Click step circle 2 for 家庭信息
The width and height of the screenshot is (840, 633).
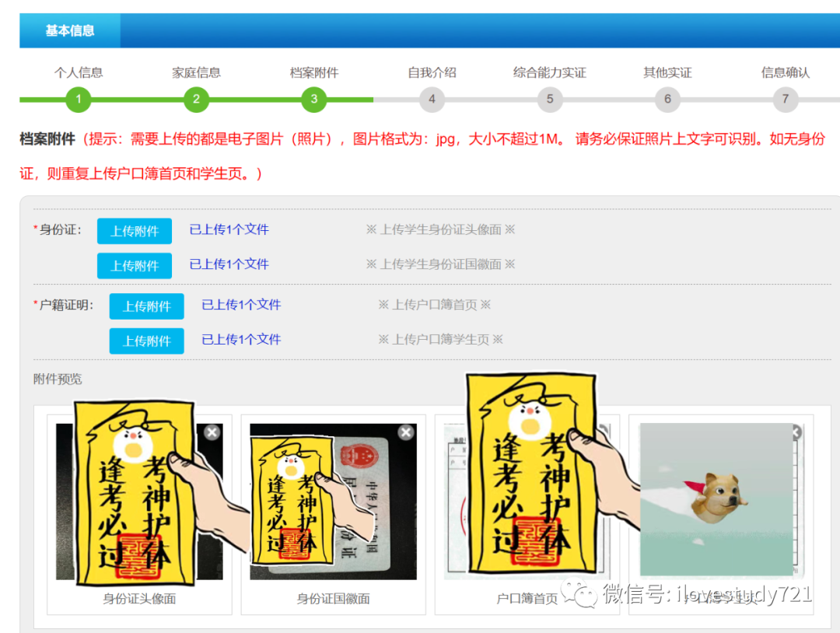pyautogui.click(x=196, y=99)
